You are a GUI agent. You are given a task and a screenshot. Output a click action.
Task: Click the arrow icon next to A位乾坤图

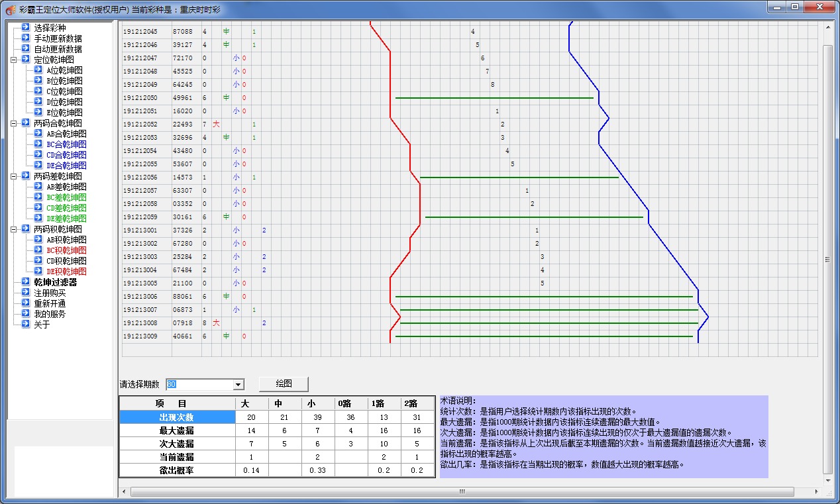(x=38, y=70)
